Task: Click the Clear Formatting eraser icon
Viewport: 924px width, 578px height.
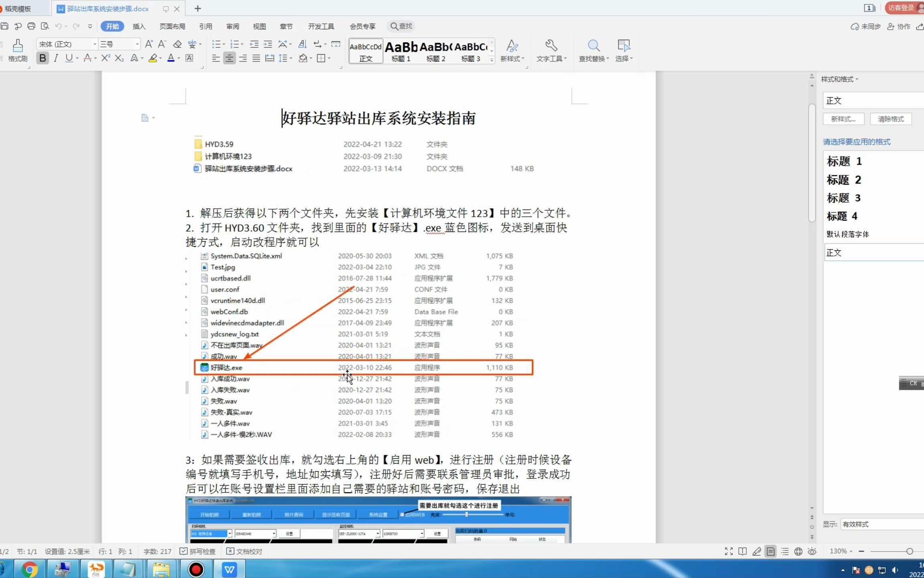Action: pyautogui.click(x=177, y=44)
